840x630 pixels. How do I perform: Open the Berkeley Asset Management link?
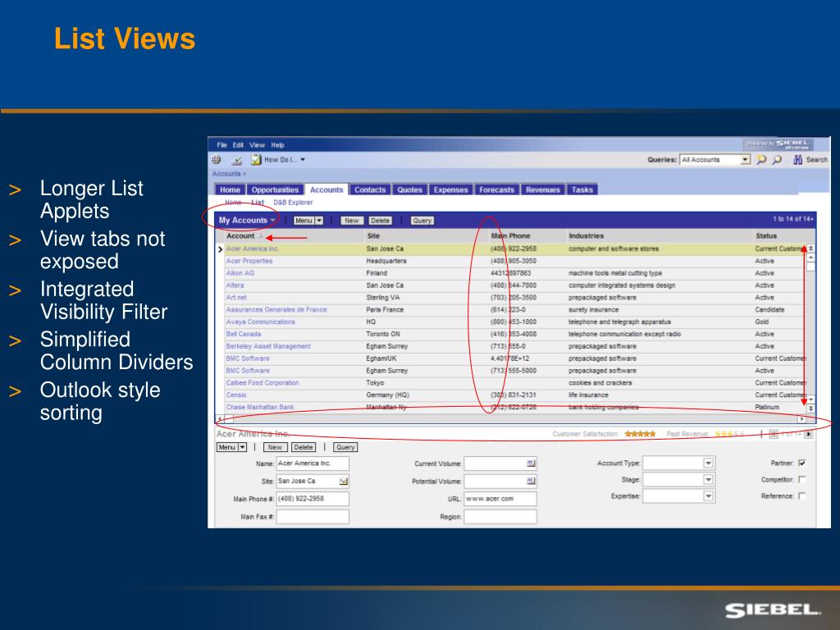268,346
